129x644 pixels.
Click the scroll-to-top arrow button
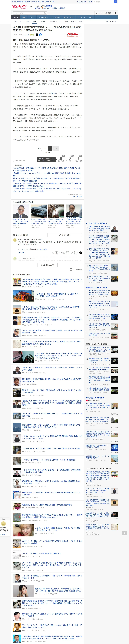coord(124,533)
